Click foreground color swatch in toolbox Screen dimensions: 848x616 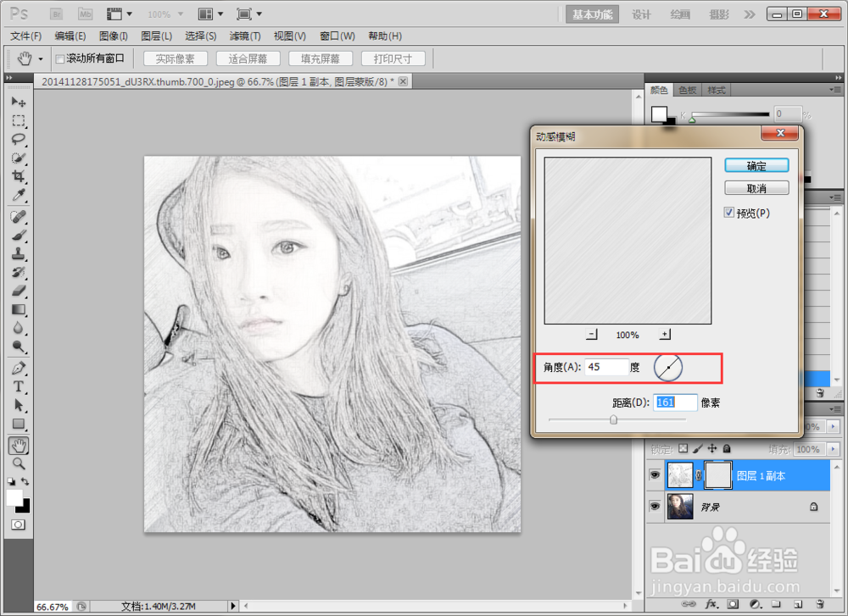(x=14, y=497)
